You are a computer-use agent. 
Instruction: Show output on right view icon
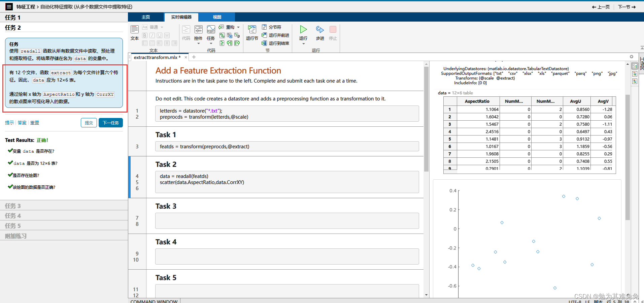635,66
